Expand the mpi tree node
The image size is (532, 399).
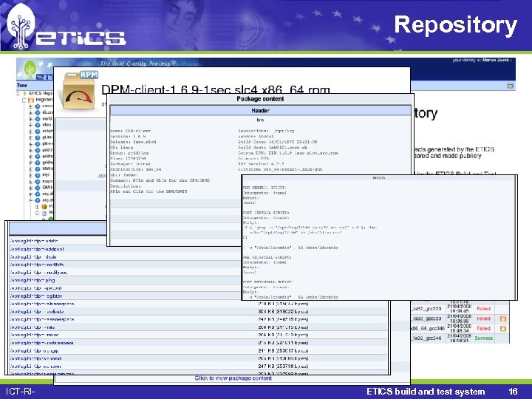pos(31,175)
